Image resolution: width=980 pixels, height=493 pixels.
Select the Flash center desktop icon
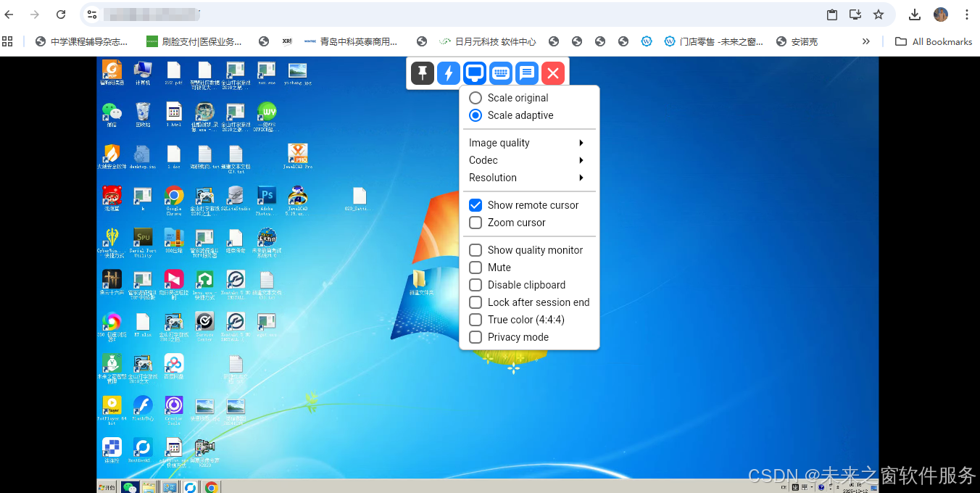(143, 407)
